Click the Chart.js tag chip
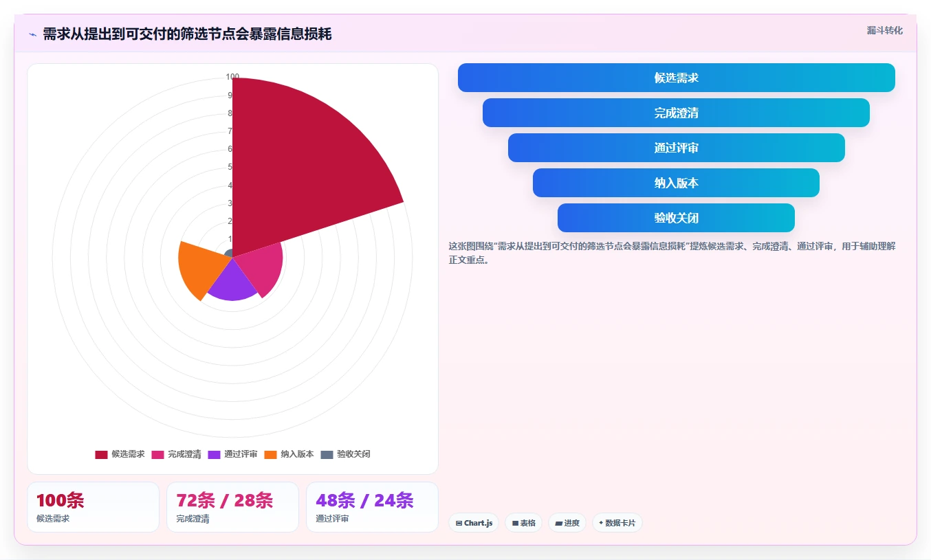931x560 pixels. tap(474, 523)
